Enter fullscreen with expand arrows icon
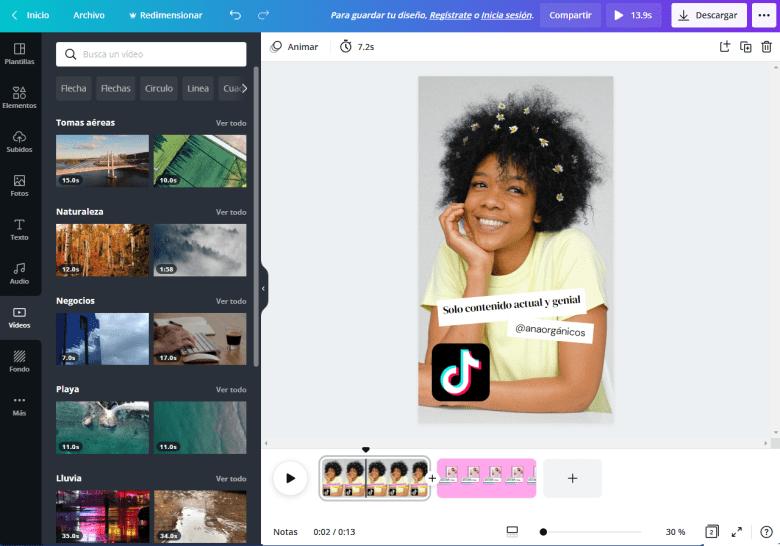This screenshot has height=546, width=780. click(737, 532)
